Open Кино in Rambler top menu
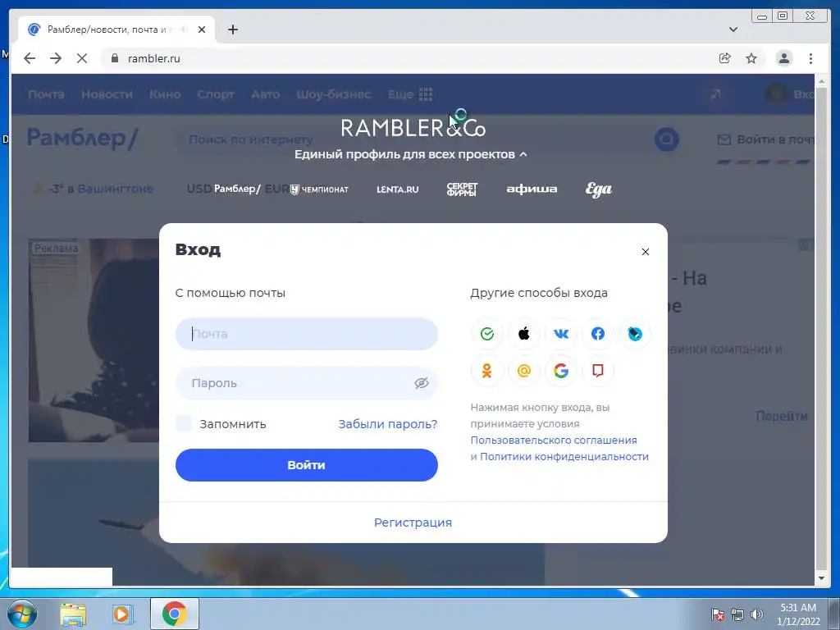The height and width of the screenshot is (630, 840). (x=165, y=94)
